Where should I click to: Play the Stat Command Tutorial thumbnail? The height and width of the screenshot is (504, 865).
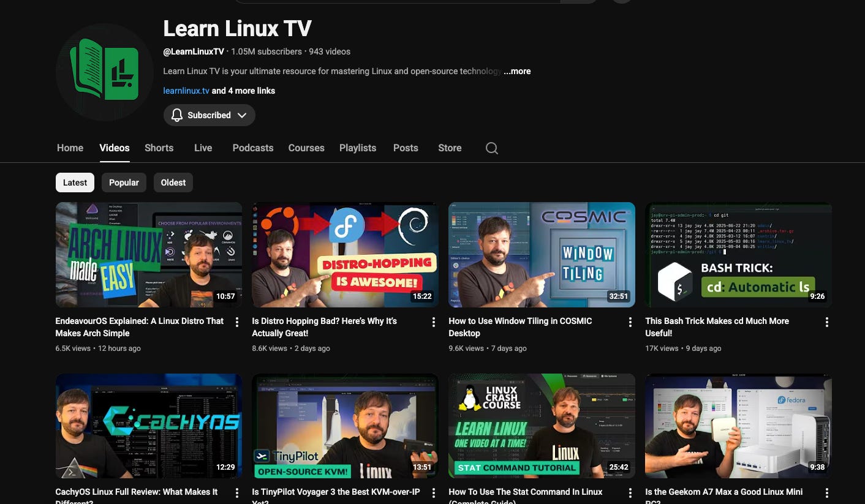(x=542, y=426)
